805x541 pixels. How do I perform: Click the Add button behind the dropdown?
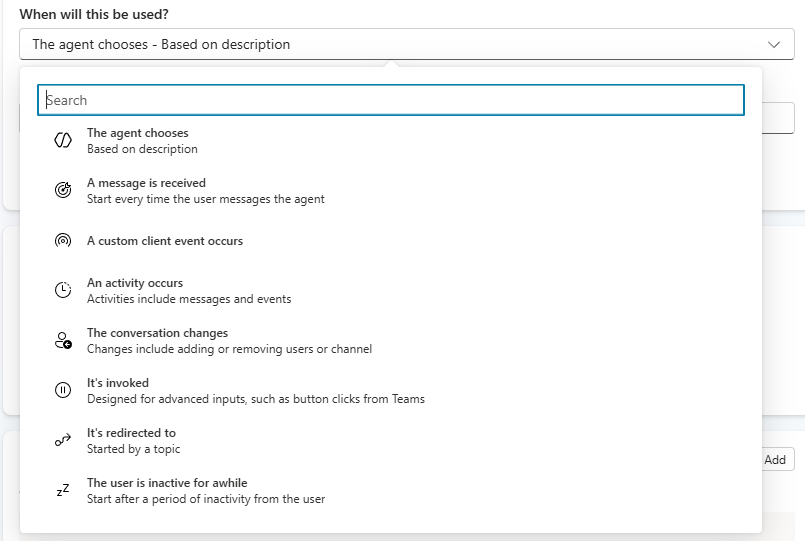tap(777, 459)
